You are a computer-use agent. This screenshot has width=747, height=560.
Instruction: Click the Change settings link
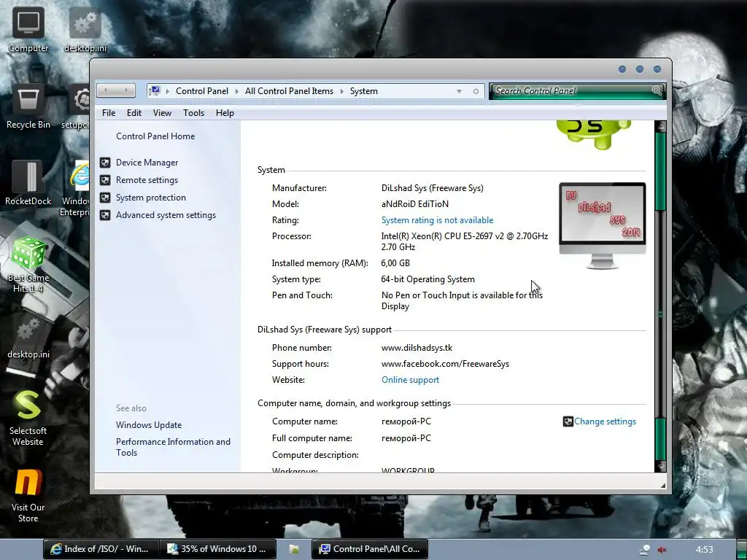click(605, 421)
